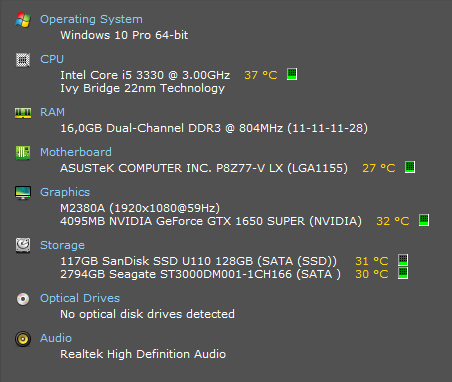This screenshot has height=382, width=452.
Task: Open the Motherboard section heading
Action: point(76,152)
